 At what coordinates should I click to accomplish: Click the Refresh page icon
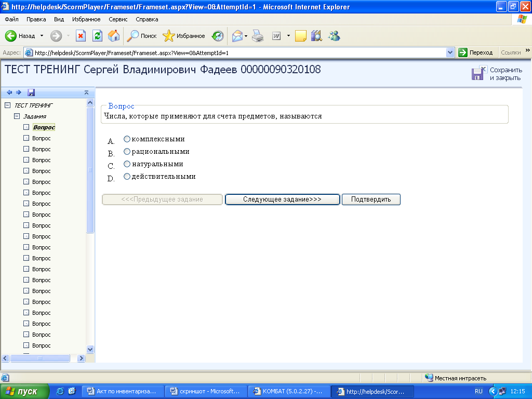coord(97,36)
